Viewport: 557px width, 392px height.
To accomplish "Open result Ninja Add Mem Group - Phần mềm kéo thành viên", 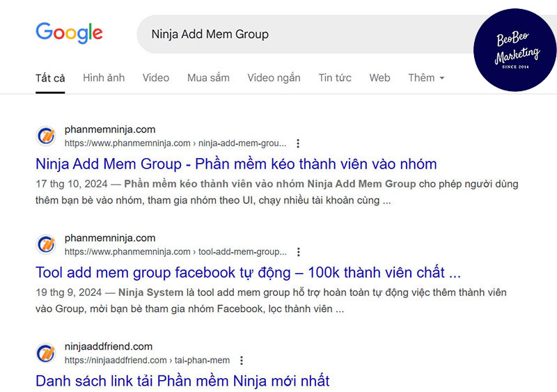I will 236,164.
